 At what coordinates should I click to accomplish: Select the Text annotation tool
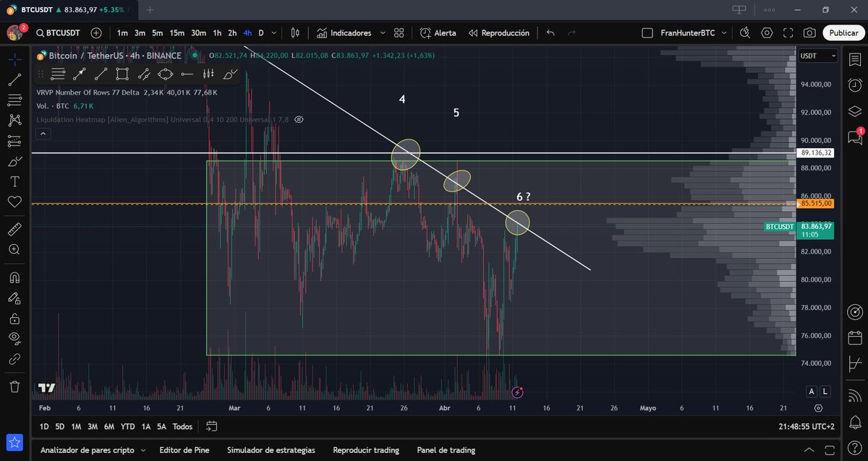[x=14, y=181]
